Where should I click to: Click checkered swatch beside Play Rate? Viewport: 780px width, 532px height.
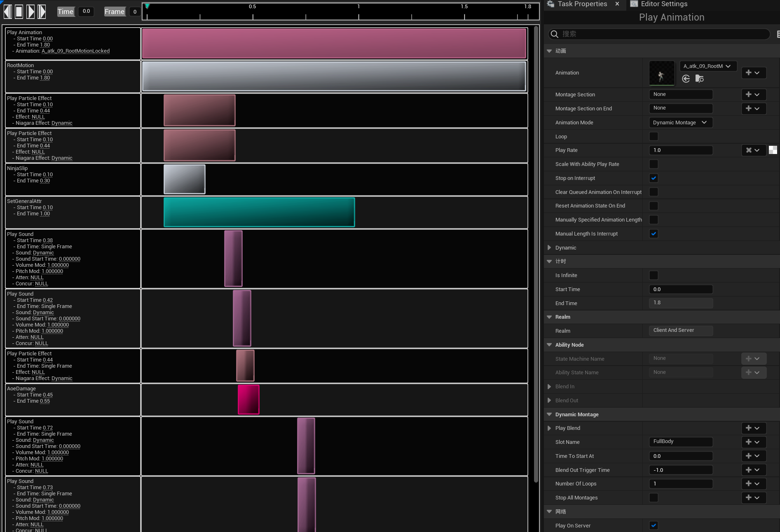[773, 150]
